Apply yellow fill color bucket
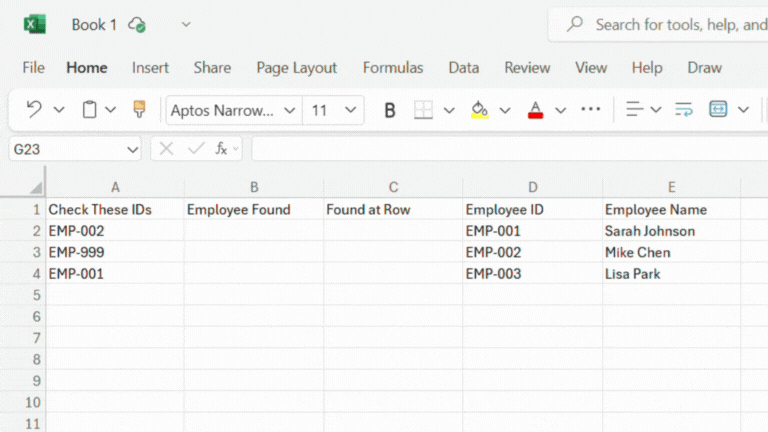768x432 pixels. pyautogui.click(x=480, y=110)
